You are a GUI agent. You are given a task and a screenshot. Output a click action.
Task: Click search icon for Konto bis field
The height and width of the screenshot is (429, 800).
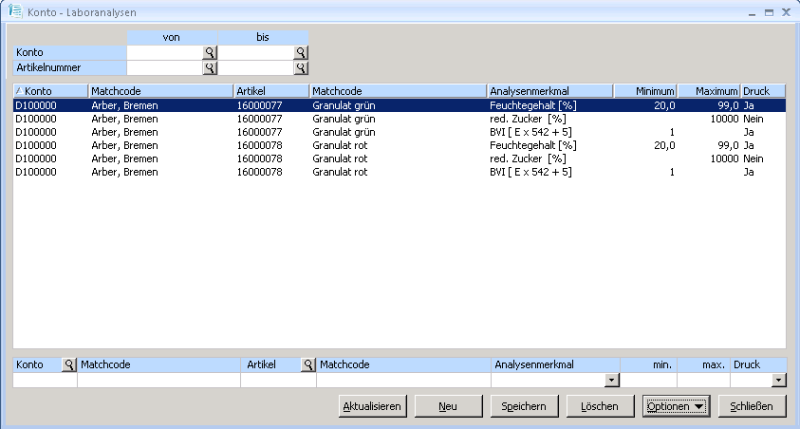(x=300, y=52)
